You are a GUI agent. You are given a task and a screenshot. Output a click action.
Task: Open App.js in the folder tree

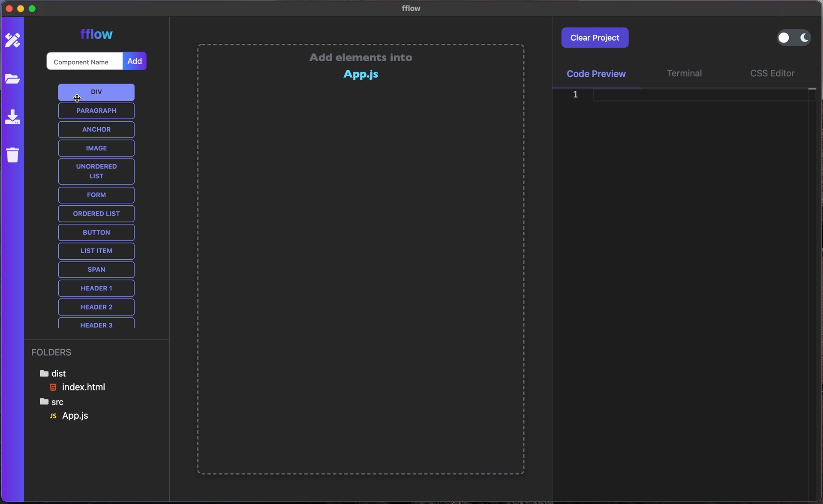click(x=75, y=416)
